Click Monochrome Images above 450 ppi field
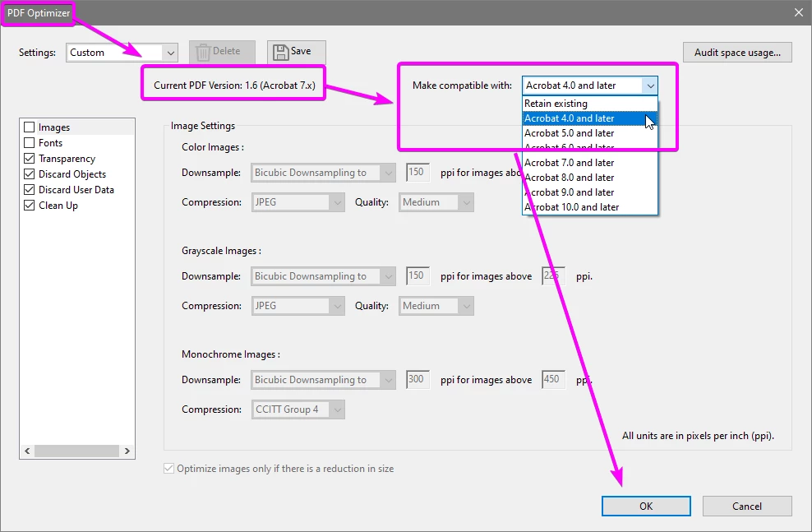The image size is (812, 532). (x=554, y=379)
